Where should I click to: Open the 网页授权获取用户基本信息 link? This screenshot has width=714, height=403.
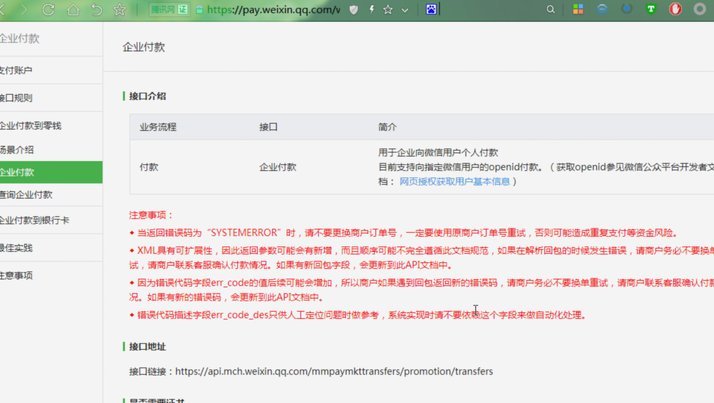click(x=454, y=181)
